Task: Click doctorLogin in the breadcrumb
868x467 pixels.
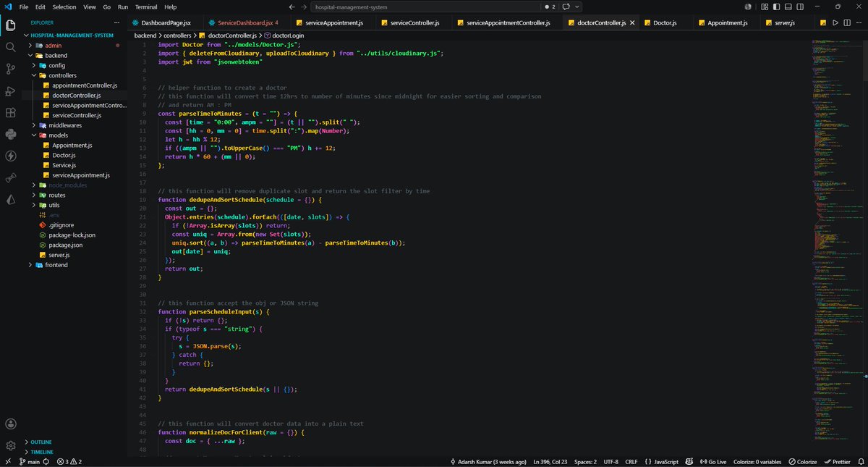Action: tap(289, 35)
